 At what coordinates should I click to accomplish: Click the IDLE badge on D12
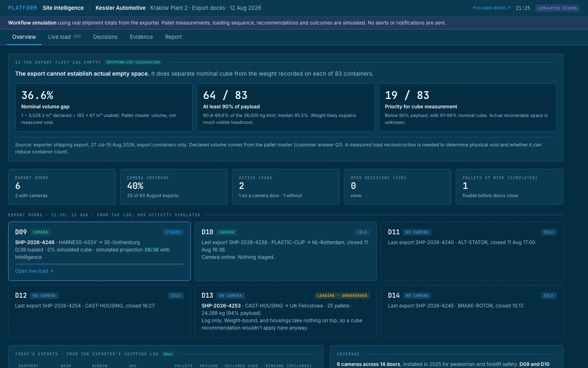[176, 296]
